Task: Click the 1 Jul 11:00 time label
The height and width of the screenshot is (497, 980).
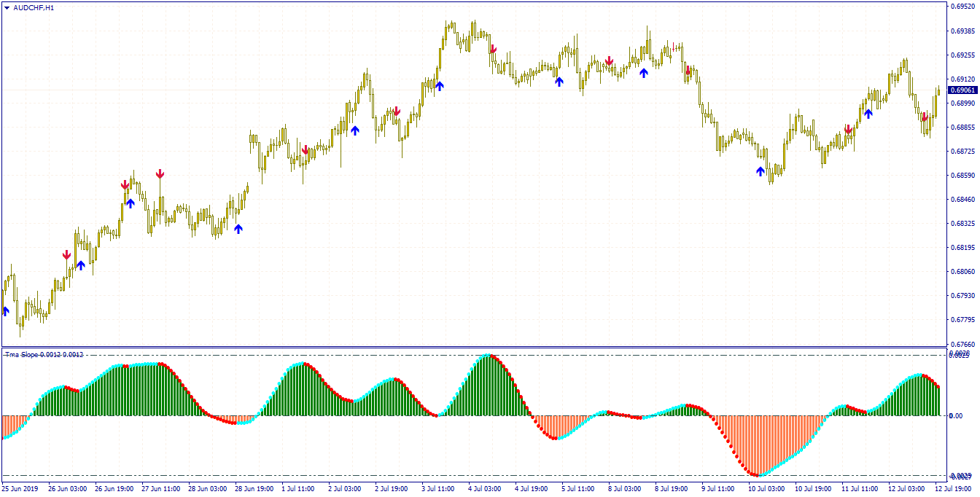Action: 297,489
